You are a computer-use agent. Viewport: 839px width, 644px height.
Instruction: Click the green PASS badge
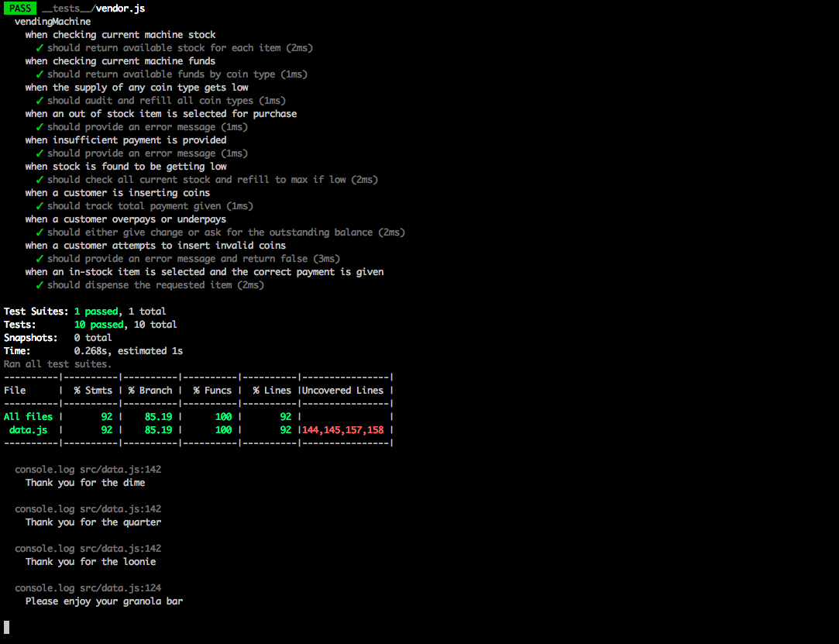point(20,9)
